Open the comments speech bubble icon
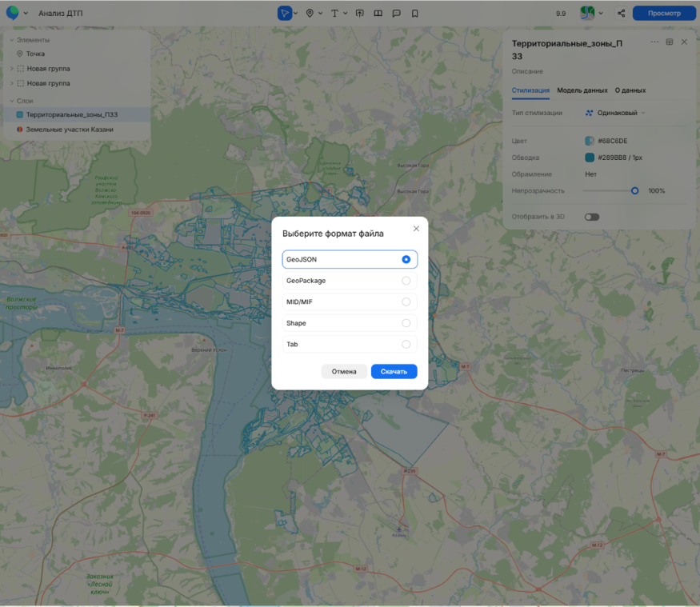Viewport: 700px width, 607px height. (397, 13)
